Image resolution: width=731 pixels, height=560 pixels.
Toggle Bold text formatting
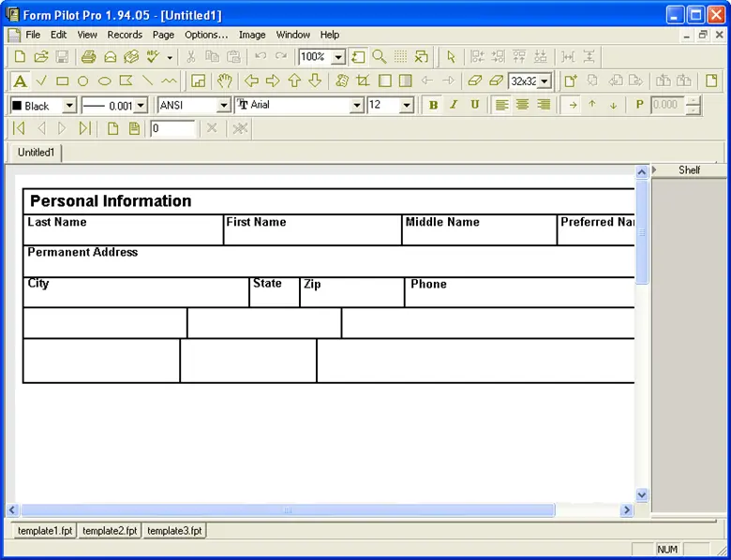coord(433,105)
